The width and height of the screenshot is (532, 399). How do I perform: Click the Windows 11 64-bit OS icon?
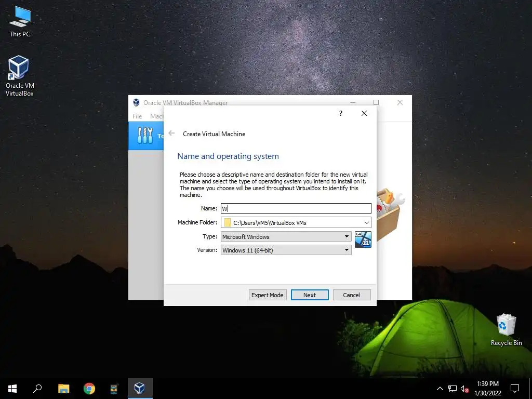click(363, 240)
